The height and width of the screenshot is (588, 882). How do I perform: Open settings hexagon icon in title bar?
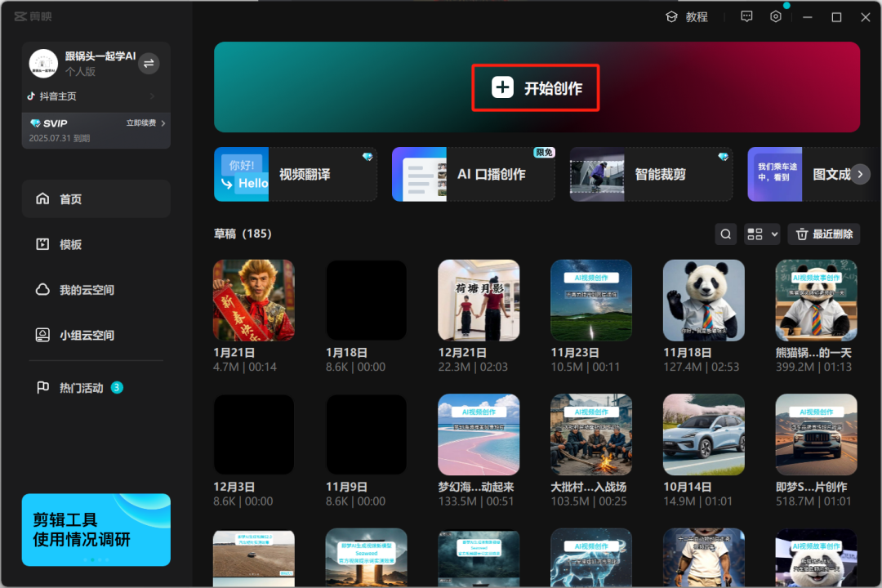[x=776, y=17]
